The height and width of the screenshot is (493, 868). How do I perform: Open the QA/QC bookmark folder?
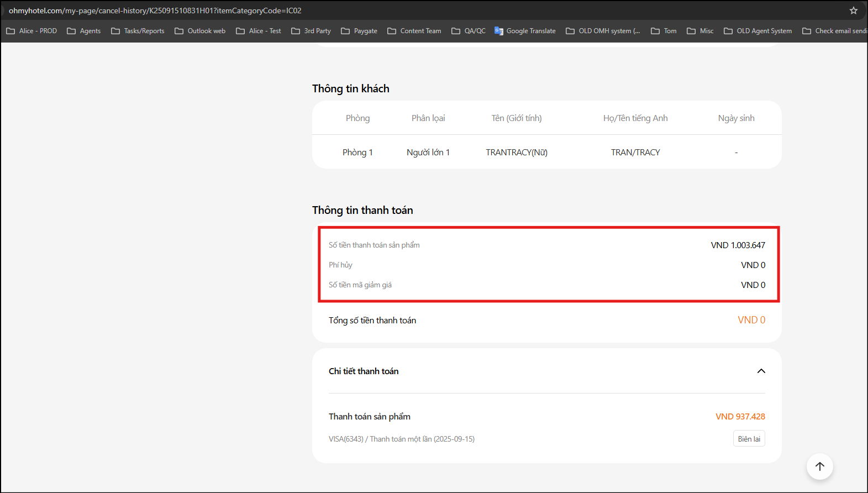[x=469, y=31]
